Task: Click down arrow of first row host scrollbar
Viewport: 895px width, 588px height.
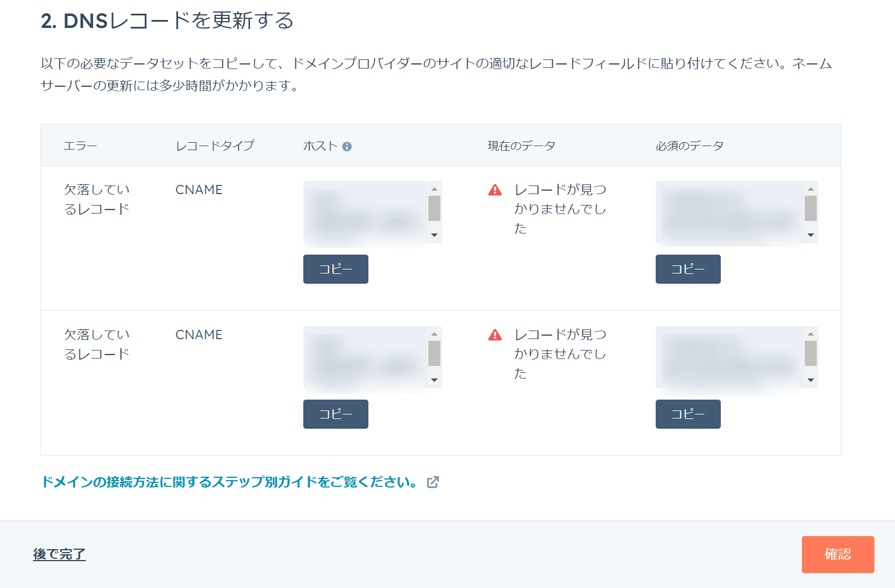Action: [434, 235]
